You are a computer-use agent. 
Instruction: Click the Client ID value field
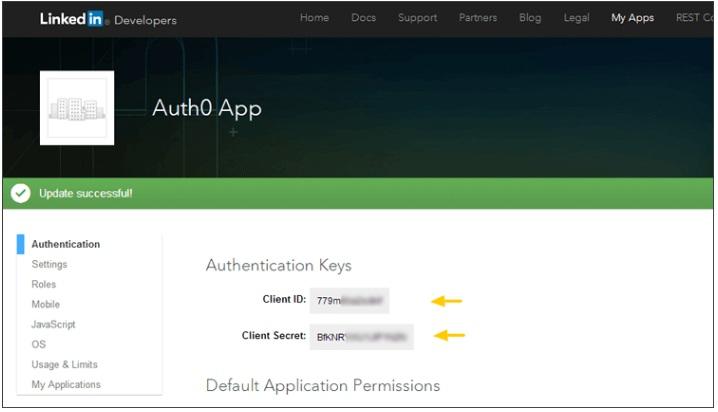[x=349, y=300]
